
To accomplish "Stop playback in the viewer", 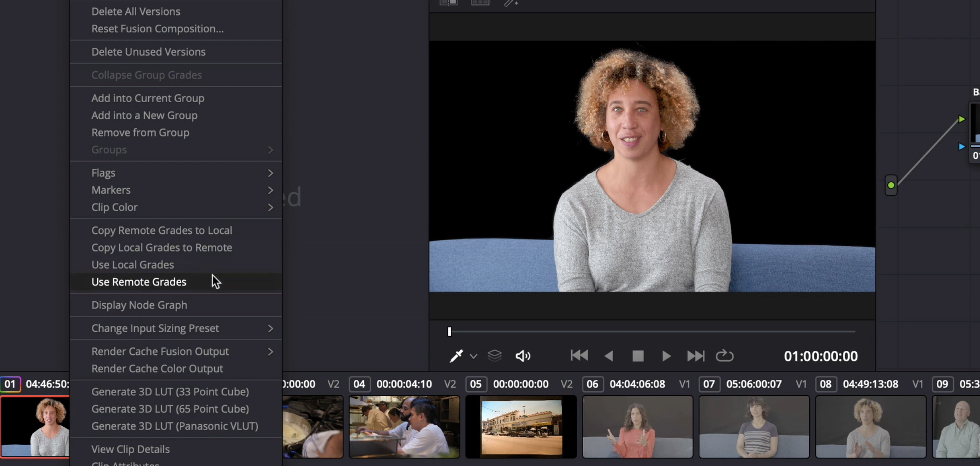I will 638,356.
